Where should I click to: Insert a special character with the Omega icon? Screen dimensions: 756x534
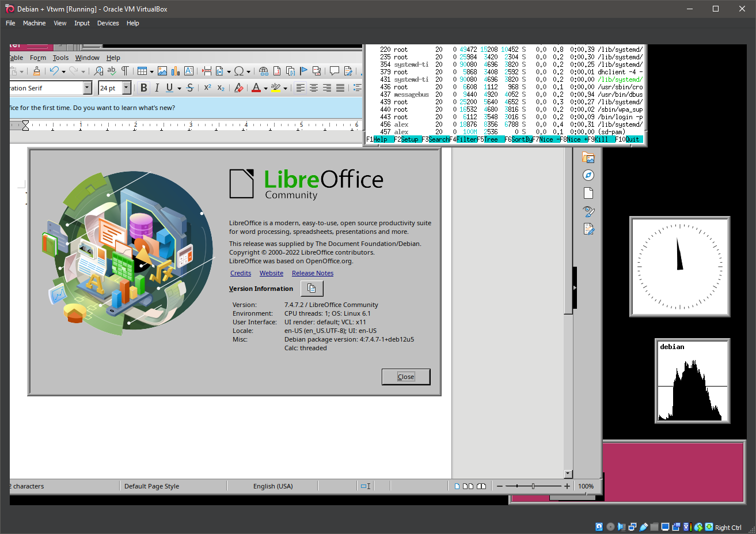239,72
